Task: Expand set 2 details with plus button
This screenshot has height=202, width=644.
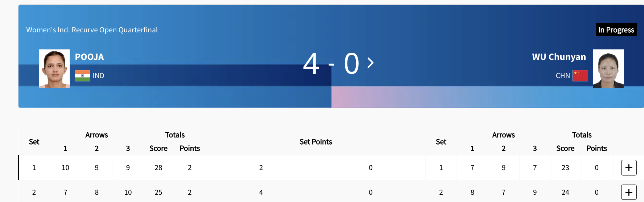Action: click(629, 192)
